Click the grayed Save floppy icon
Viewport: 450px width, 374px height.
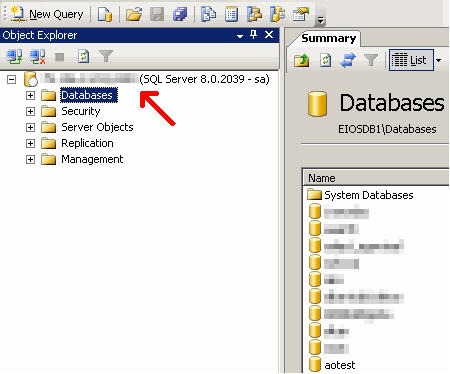pos(157,14)
